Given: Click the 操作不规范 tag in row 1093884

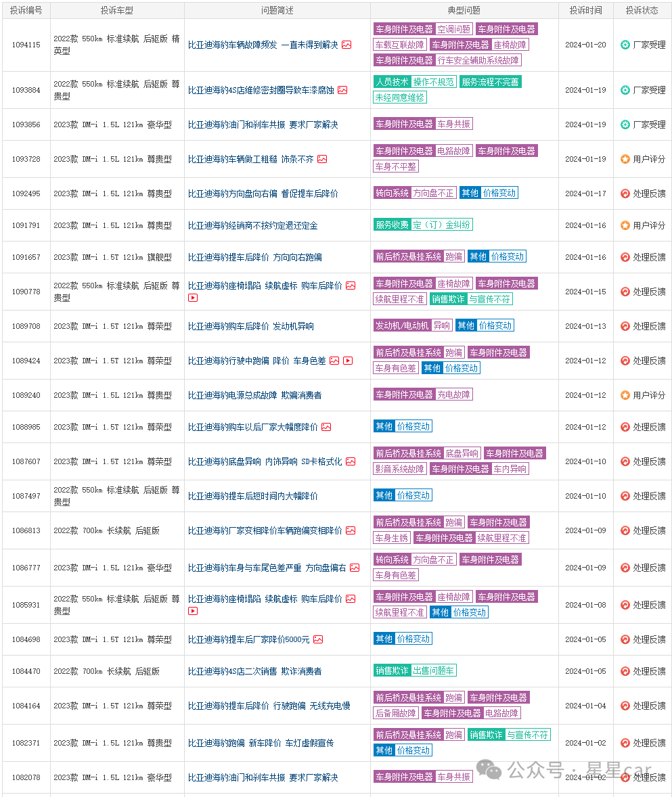Looking at the screenshot, I should [434, 82].
